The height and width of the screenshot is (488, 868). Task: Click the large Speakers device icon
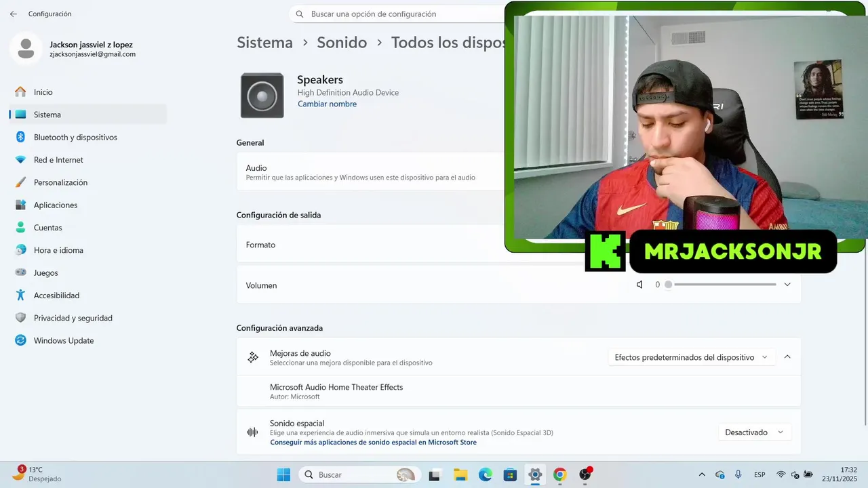(x=262, y=96)
